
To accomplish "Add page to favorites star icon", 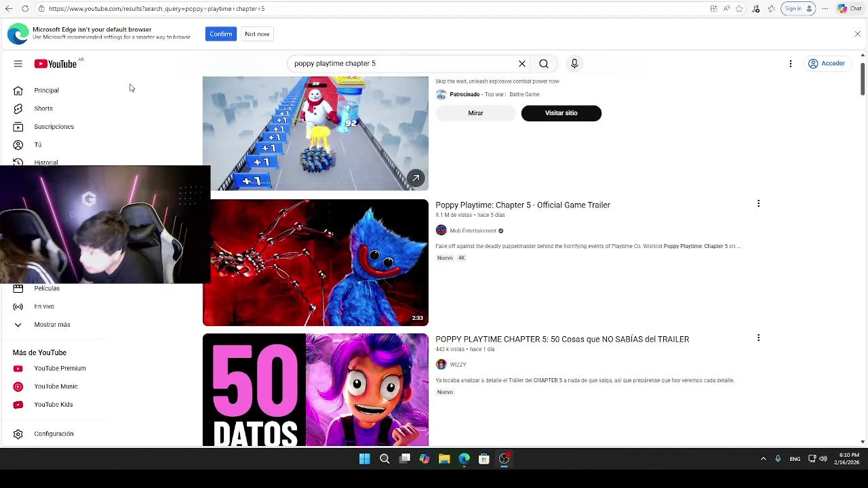I will pos(739,9).
